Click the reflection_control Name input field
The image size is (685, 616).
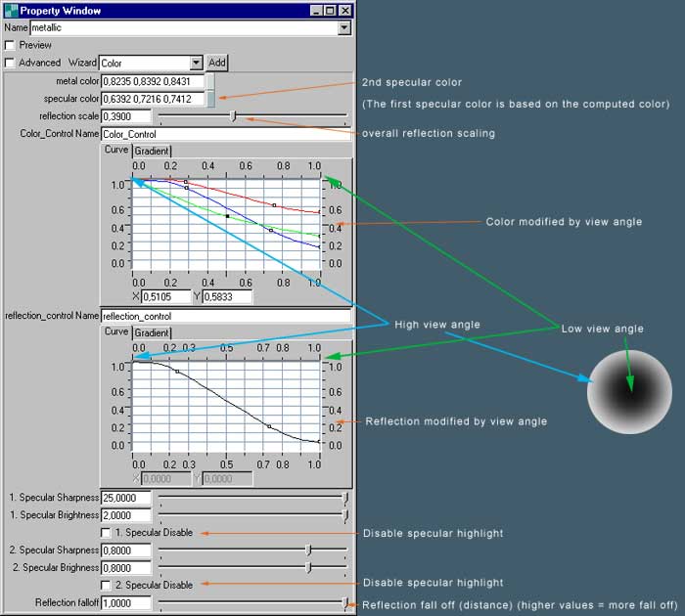[226, 316]
